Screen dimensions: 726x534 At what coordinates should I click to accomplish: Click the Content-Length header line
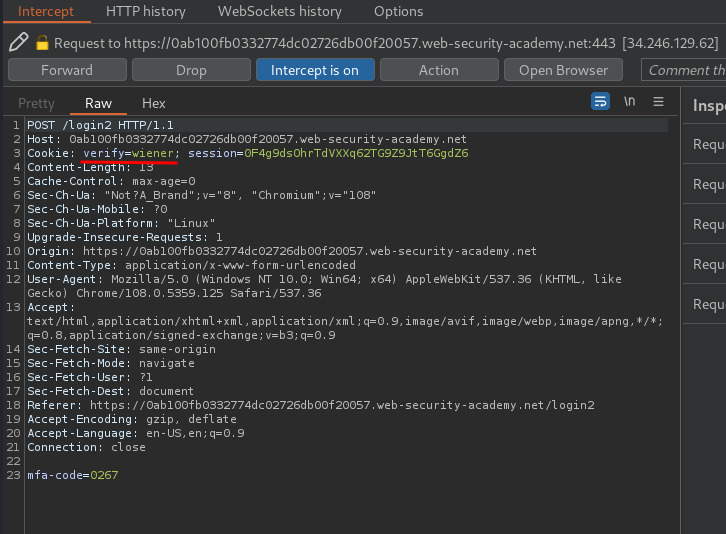(x=90, y=167)
